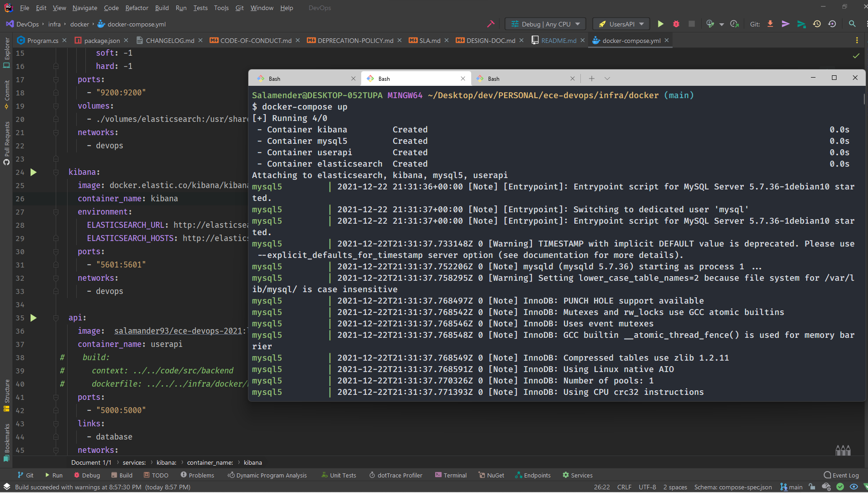
Task: Close the package.json editor tab
Action: point(126,40)
